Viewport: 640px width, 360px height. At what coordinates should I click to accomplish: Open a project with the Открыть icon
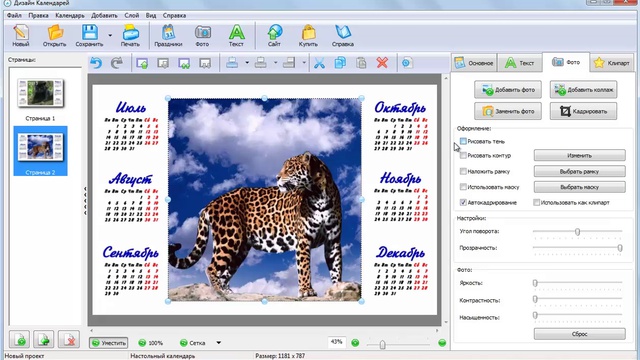55,35
